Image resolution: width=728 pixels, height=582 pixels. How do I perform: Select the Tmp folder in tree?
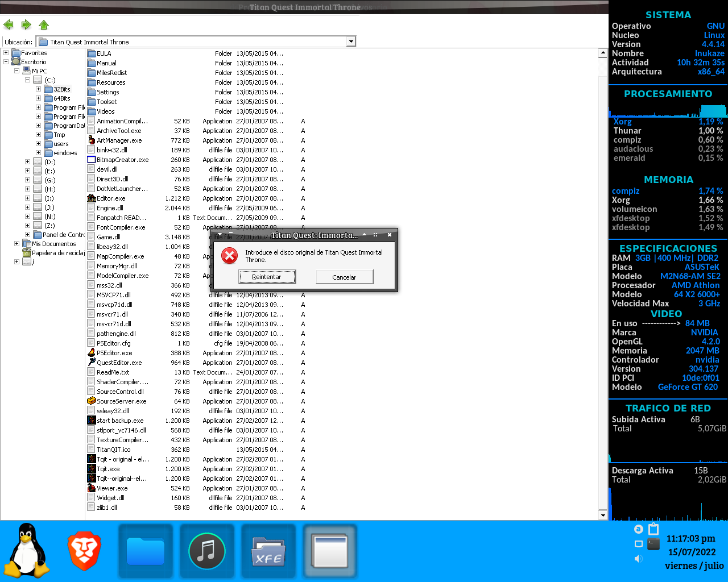point(55,135)
